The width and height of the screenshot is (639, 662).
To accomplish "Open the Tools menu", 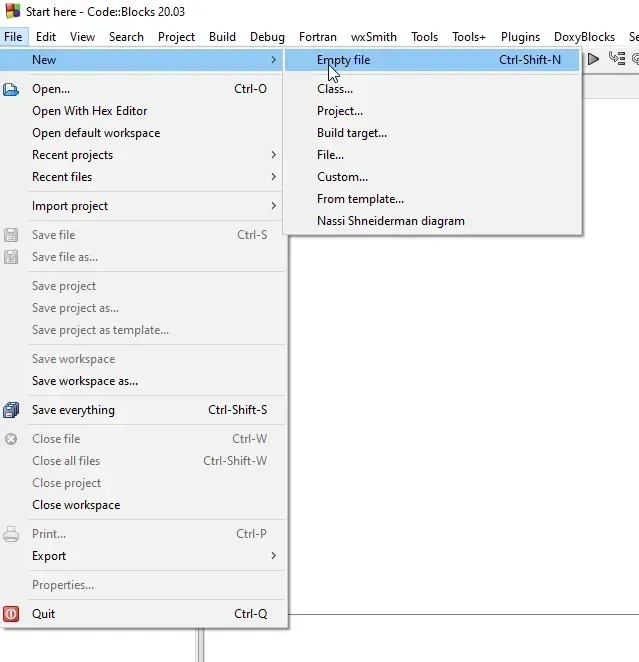I will coord(425,37).
